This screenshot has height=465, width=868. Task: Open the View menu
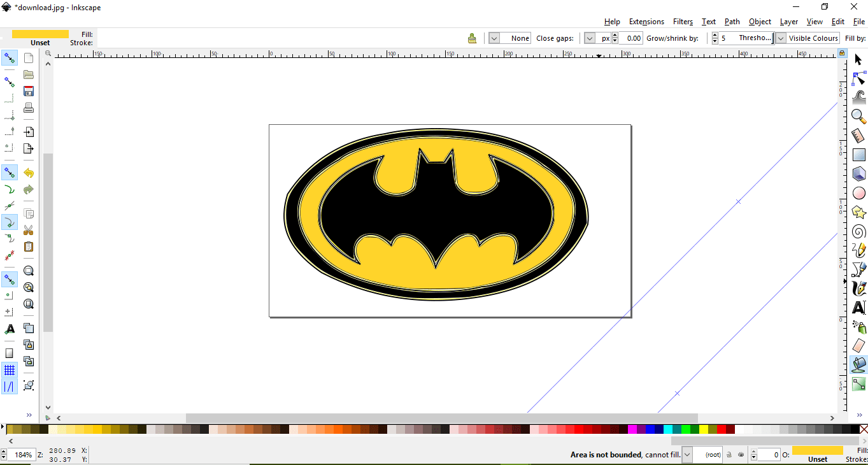[x=815, y=22]
